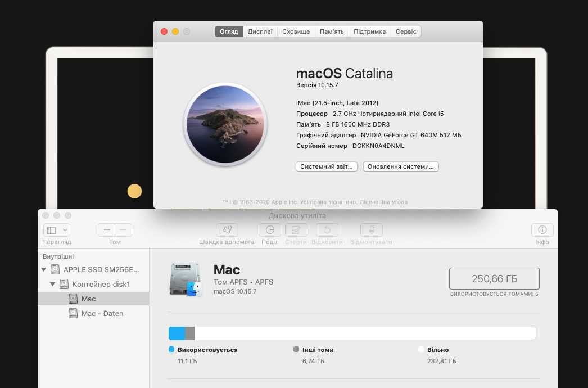
Task: Remove a volume with the minus button
Action: click(123, 230)
